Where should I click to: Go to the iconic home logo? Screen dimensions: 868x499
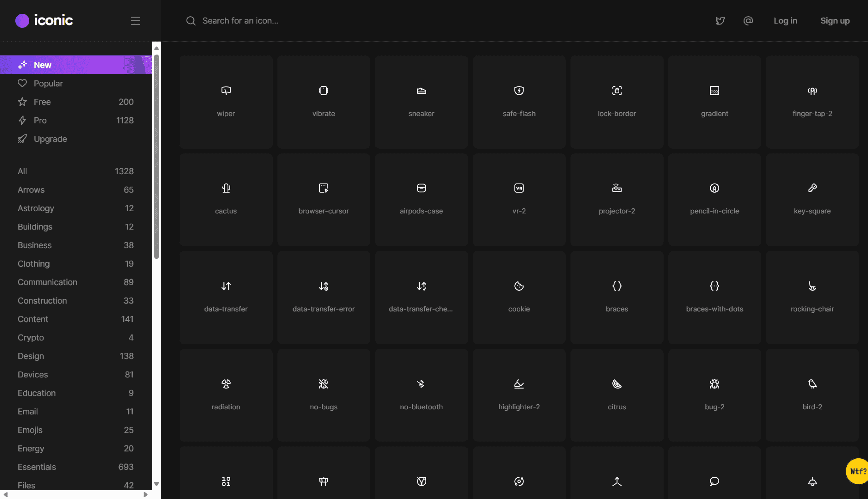click(x=44, y=21)
